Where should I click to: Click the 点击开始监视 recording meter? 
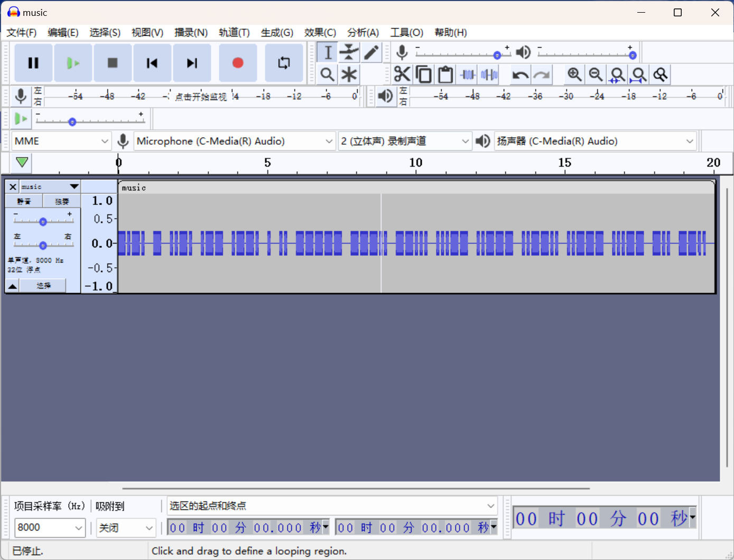pos(201,97)
